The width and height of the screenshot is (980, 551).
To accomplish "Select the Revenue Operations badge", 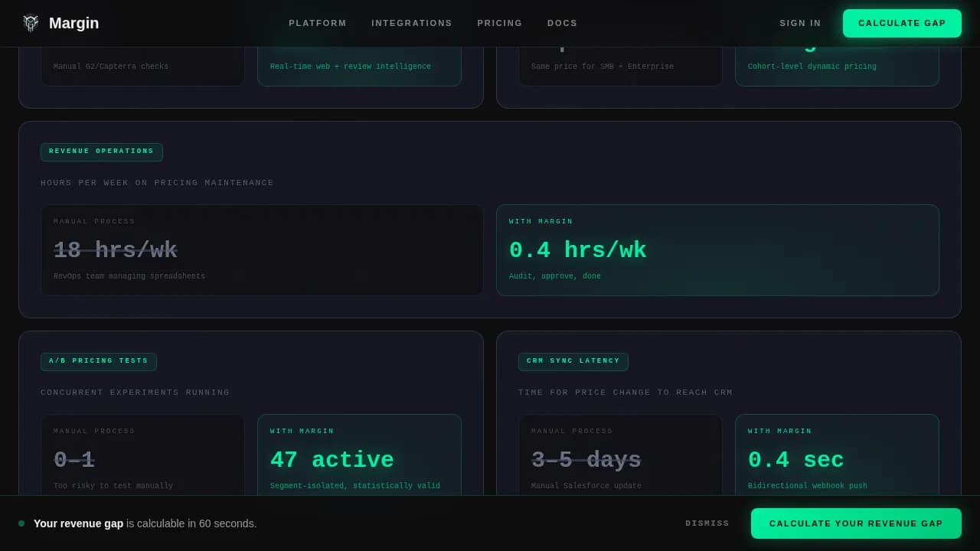I will tap(102, 152).
